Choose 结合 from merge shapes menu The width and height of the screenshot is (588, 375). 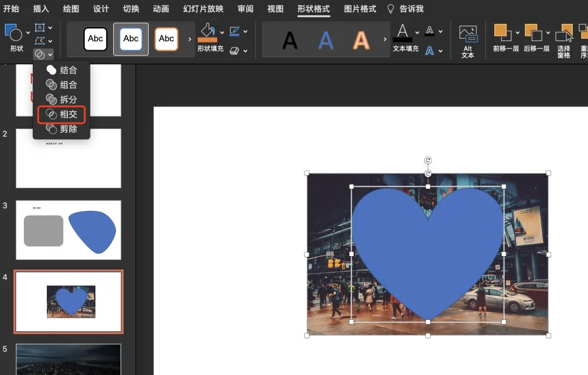point(62,70)
